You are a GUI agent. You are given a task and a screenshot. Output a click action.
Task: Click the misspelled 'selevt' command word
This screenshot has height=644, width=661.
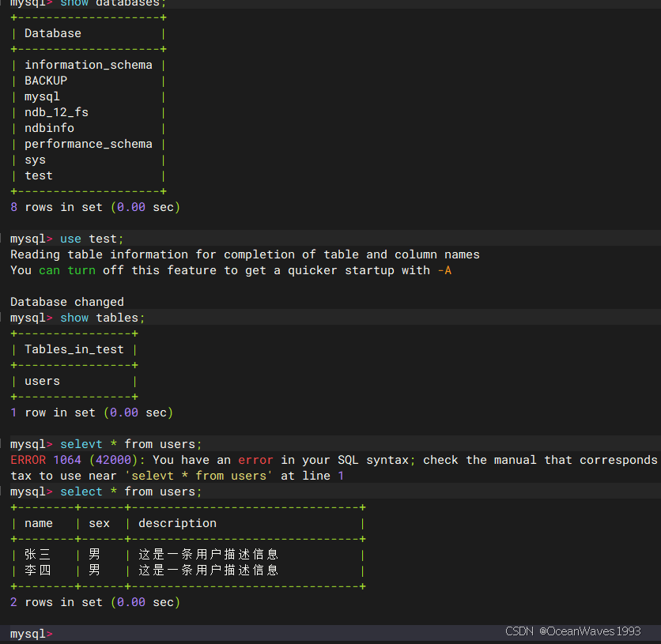[x=81, y=444]
